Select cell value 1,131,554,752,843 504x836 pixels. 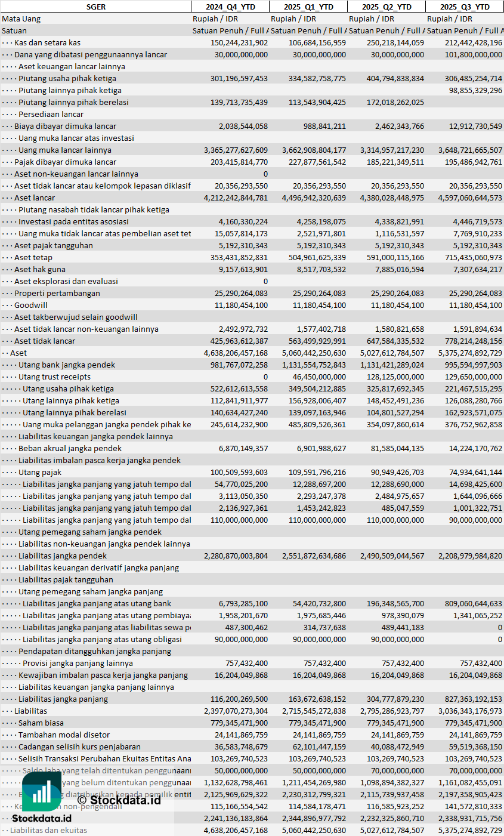point(314,365)
